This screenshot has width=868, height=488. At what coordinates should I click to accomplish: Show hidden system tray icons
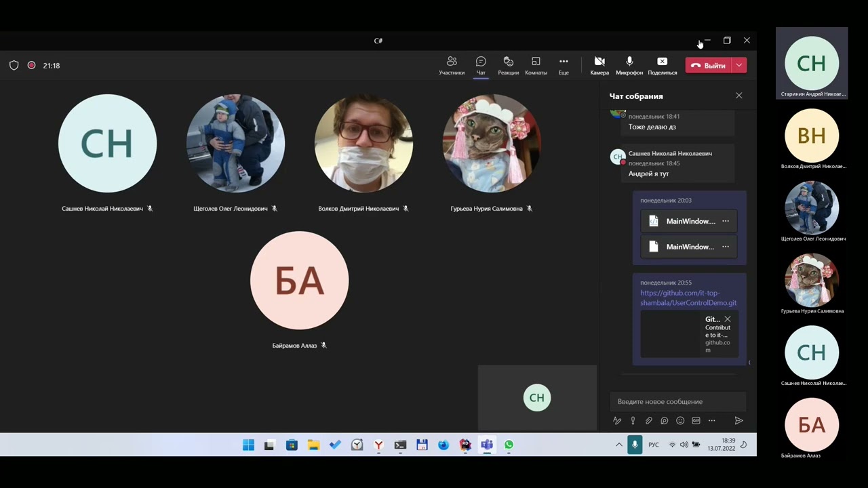619,445
